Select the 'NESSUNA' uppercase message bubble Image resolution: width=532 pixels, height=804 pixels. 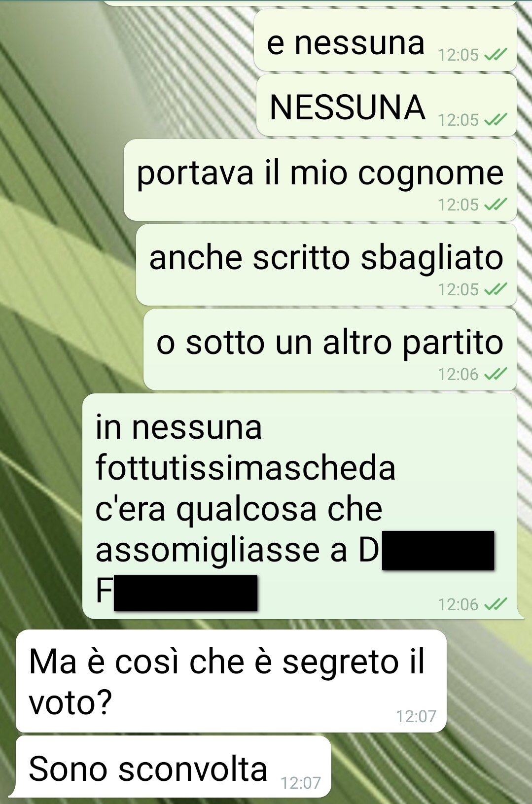click(387, 105)
